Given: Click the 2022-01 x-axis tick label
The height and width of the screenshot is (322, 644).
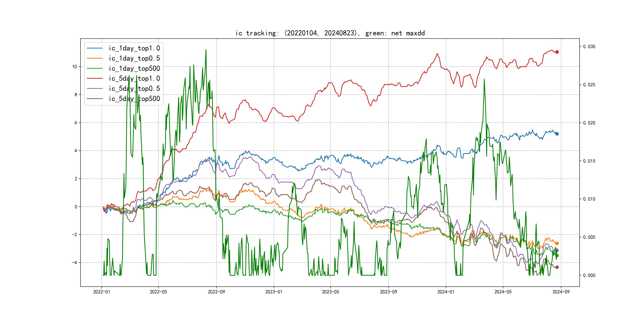Looking at the screenshot, I should [102, 292].
